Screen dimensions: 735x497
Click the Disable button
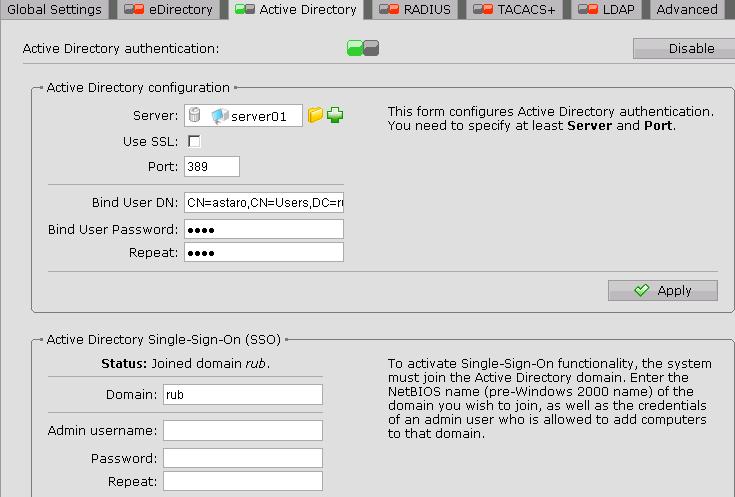pyautogui.click(x=684, y=48)
